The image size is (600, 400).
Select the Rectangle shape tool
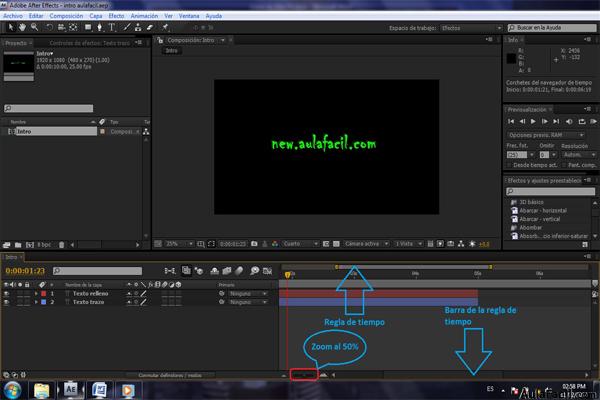(88, 27)
